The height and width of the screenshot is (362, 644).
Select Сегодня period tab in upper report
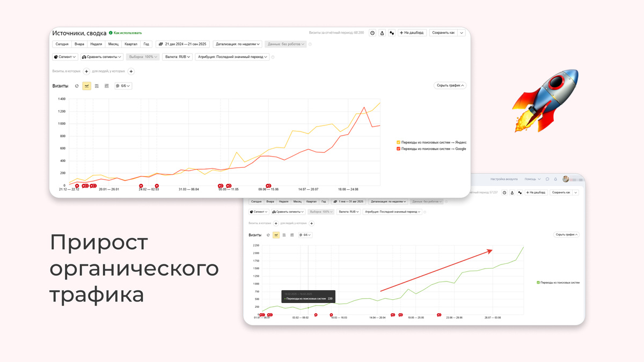62,45
